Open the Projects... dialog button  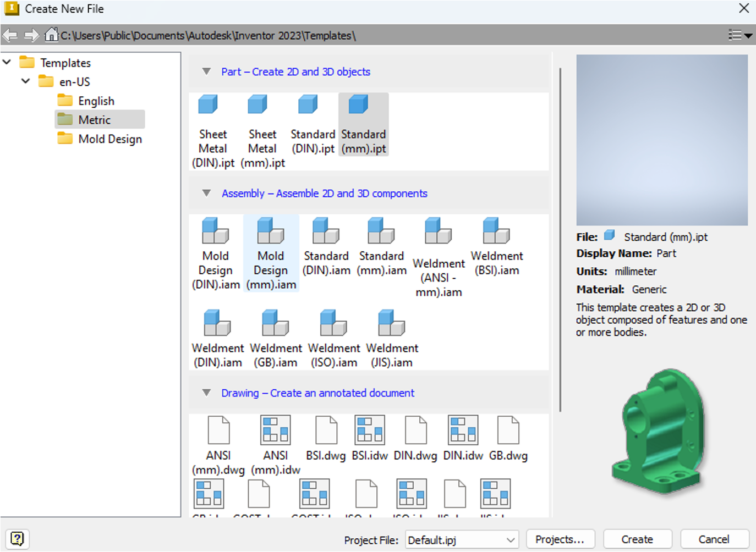pyautogui.click(x=560, y=539)
